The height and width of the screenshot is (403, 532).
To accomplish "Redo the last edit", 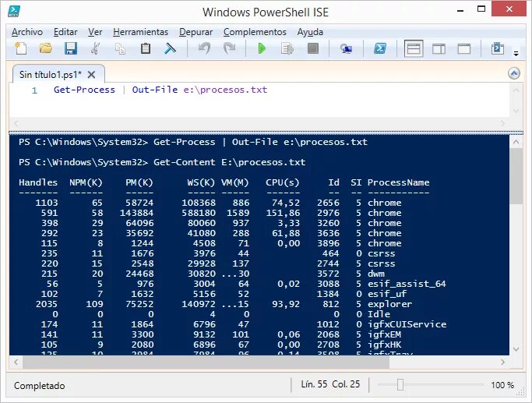I will point(230,48).
